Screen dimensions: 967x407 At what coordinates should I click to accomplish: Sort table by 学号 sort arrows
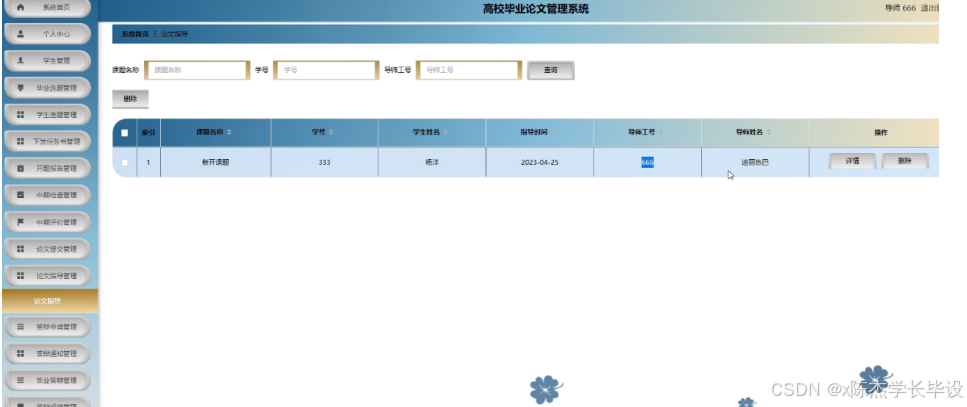331,133
